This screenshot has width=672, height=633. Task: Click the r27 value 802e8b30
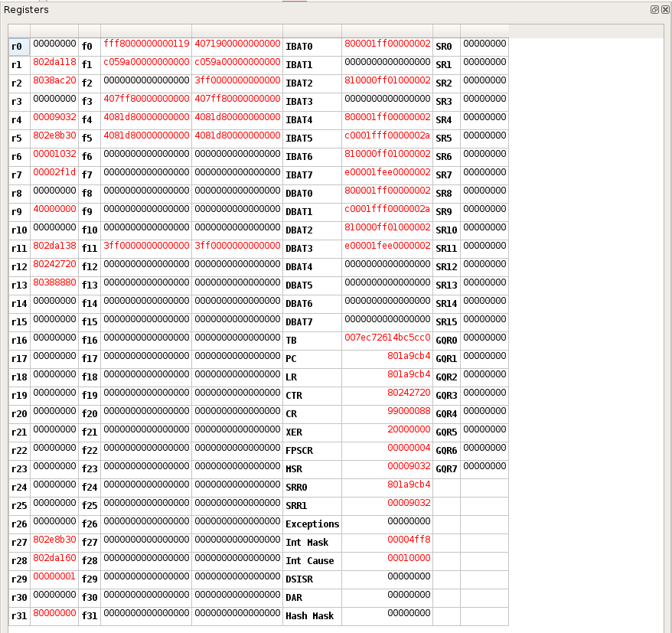pyautogui.click(x=54, y=540)
